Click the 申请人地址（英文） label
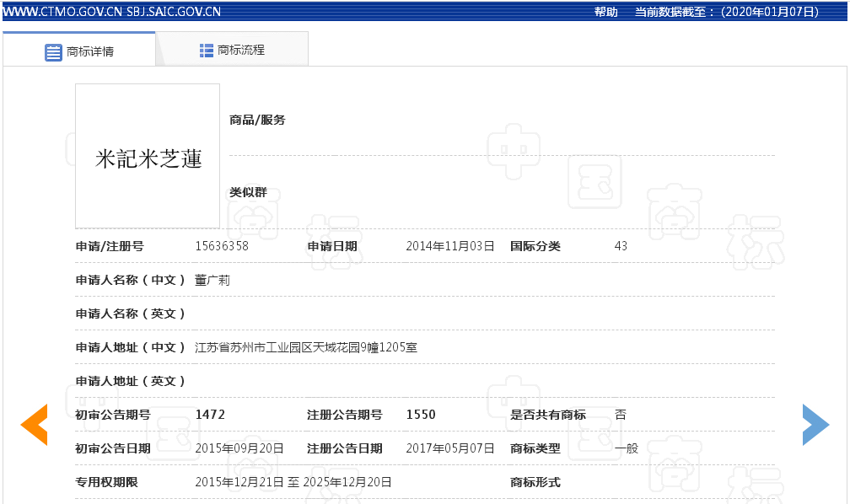This screenshot has width=850, height=504. (x=130, y=381)
